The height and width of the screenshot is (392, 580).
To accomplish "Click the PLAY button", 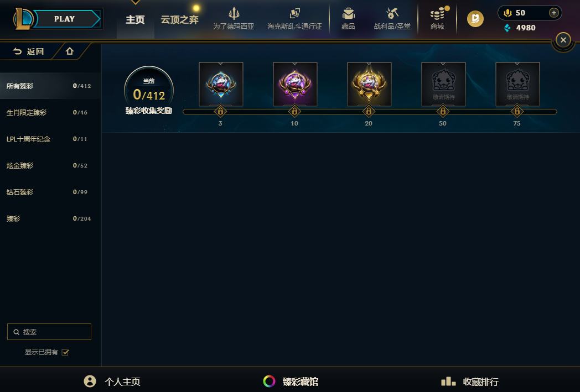I will tap(64, 19).
